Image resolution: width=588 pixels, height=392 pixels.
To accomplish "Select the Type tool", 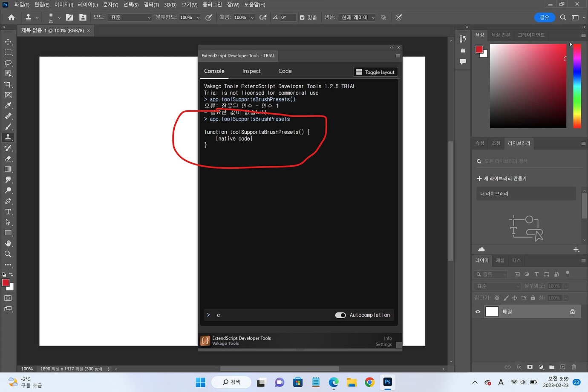I will [8, 212].
